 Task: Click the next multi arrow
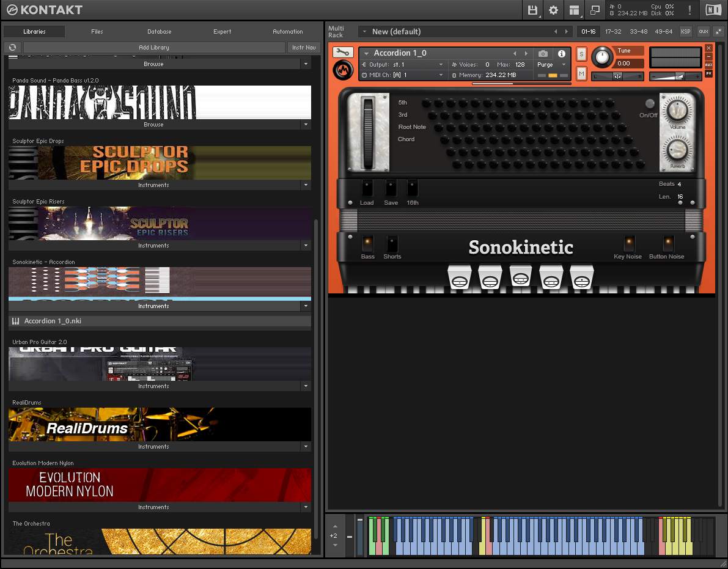click(x=567, y=32)
